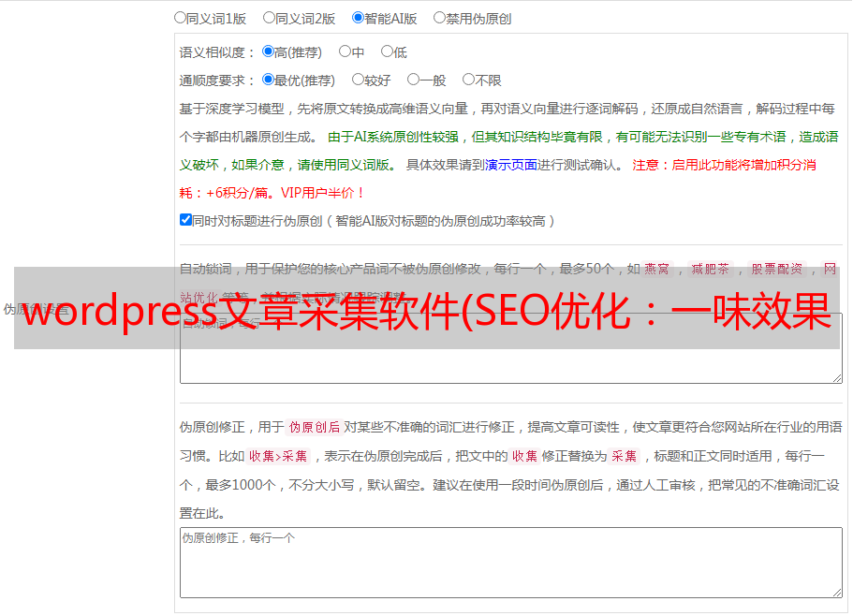853x616 pixels.
Task: Click the 燕窝 example keyword
Action: pyautogui.click(x=656, y=269)
